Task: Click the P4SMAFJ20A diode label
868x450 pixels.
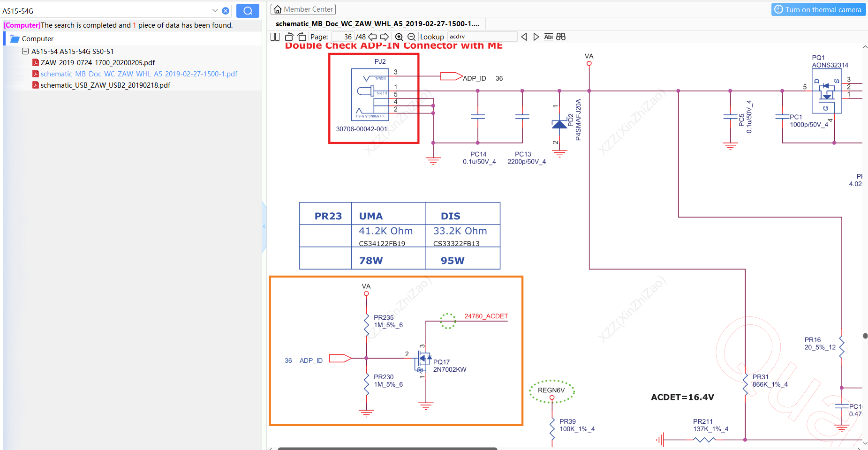Action: pos(578,120)
